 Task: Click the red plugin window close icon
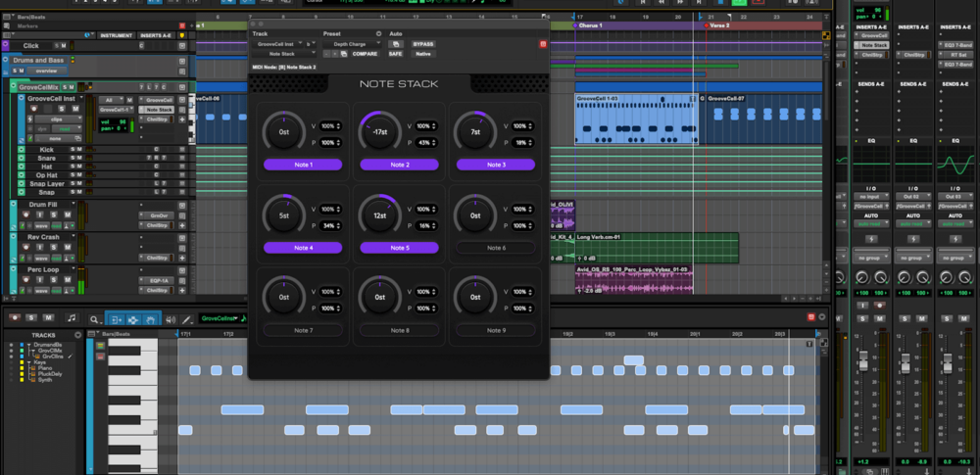click(543, 44)
